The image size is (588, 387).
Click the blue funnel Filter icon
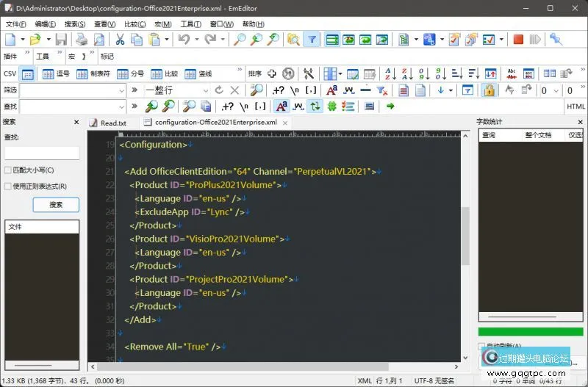[311, 40]
